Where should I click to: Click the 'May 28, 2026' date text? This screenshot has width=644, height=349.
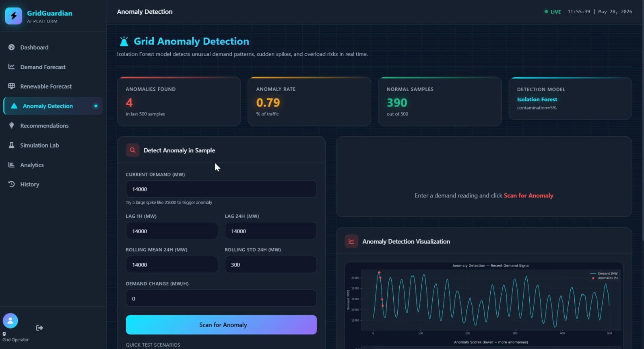coord(615,12)
